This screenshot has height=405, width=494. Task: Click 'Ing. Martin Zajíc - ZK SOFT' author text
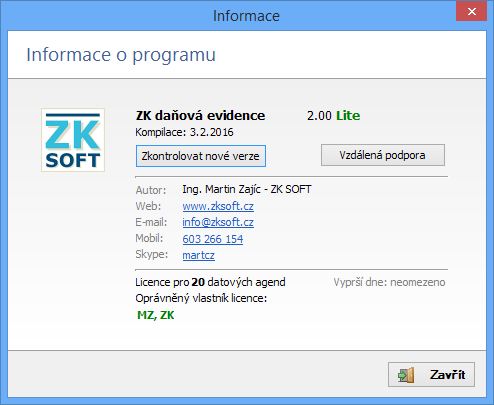pos(247,189)
